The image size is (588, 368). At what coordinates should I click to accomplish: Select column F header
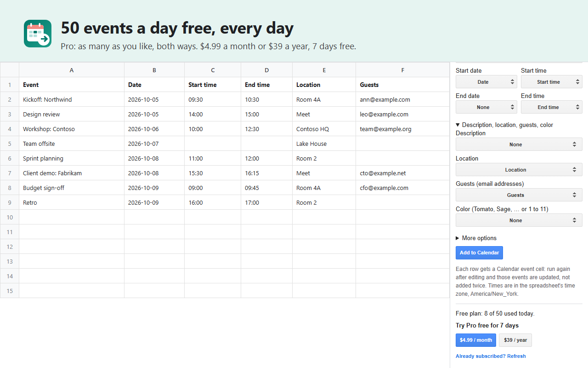[x=403, y=70]
